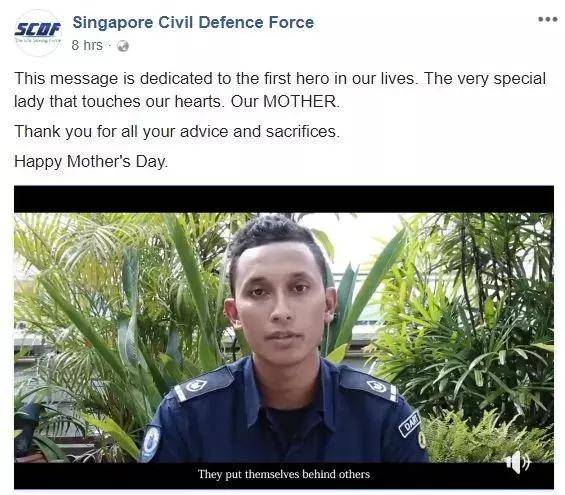
Task: Click the DART badge on officer's sleeve
Action: point(409,424)
